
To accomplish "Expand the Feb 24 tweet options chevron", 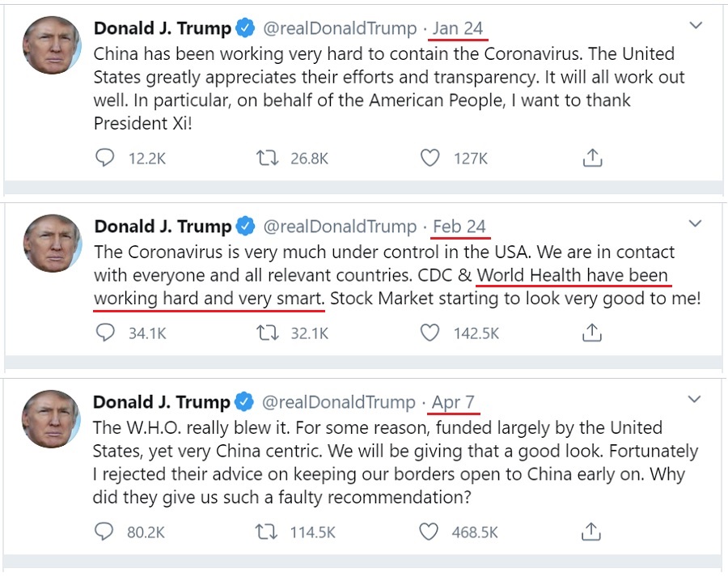I will pos(695,223).
